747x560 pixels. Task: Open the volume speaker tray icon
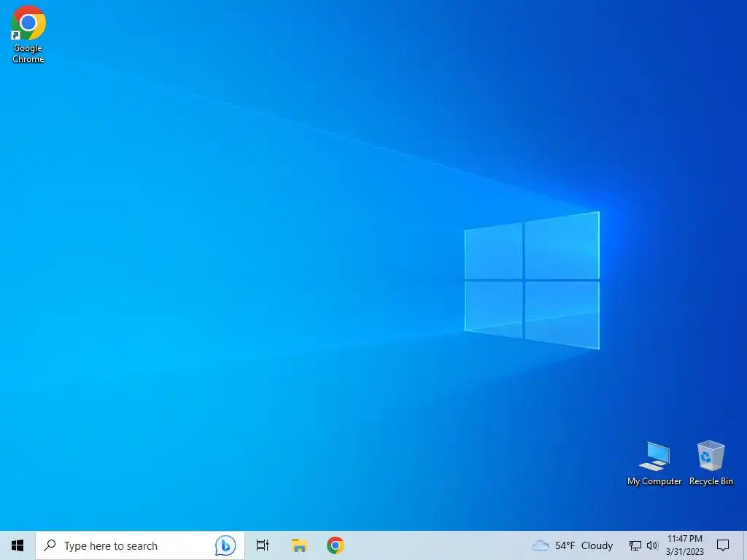coord(652,545)
